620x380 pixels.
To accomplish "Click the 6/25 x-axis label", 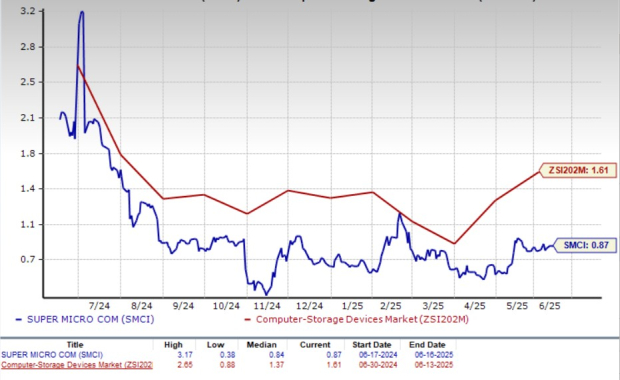I will tap(550, 306).
